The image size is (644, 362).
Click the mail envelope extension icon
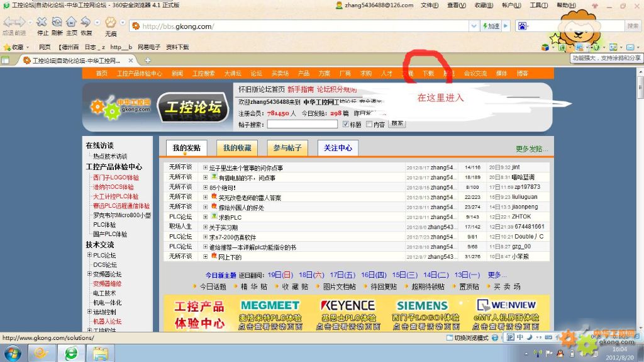(630, 48)
